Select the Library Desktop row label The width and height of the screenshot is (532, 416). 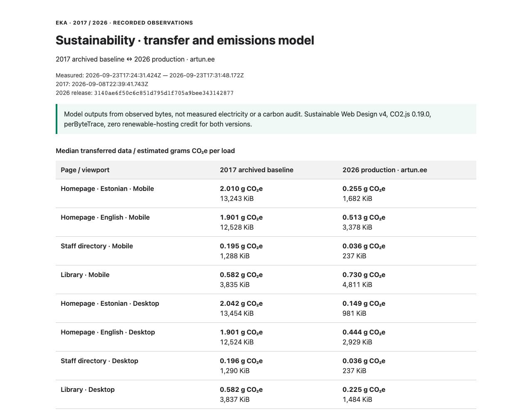tap(88, 389)
